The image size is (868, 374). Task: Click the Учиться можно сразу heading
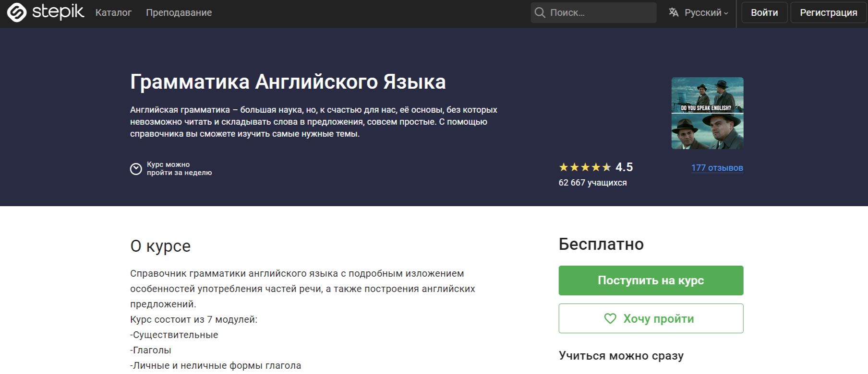coord(621,356)
